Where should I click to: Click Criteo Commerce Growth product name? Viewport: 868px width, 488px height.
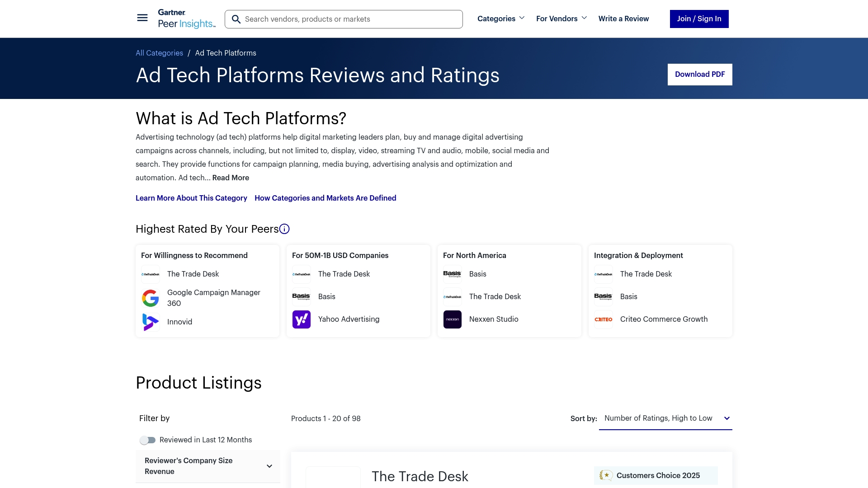click(664, 319)
